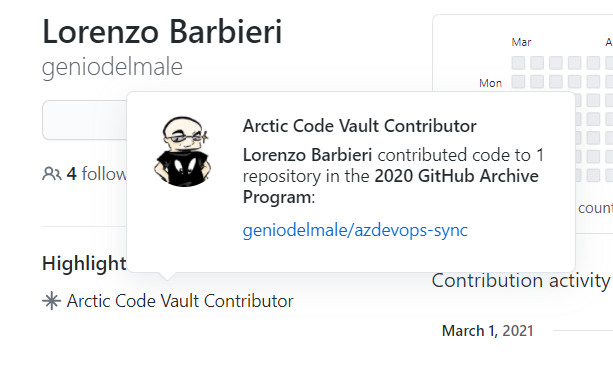Click Lorenzo Barbieri's bold name in popover

(307, 155)
